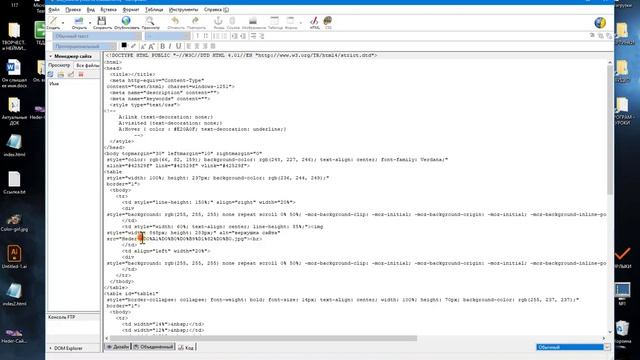The height and width of the screenshot is (360, 640).
Task: Click the decrease font size icon
Action: pyautogui.click(x=143, y=46)
